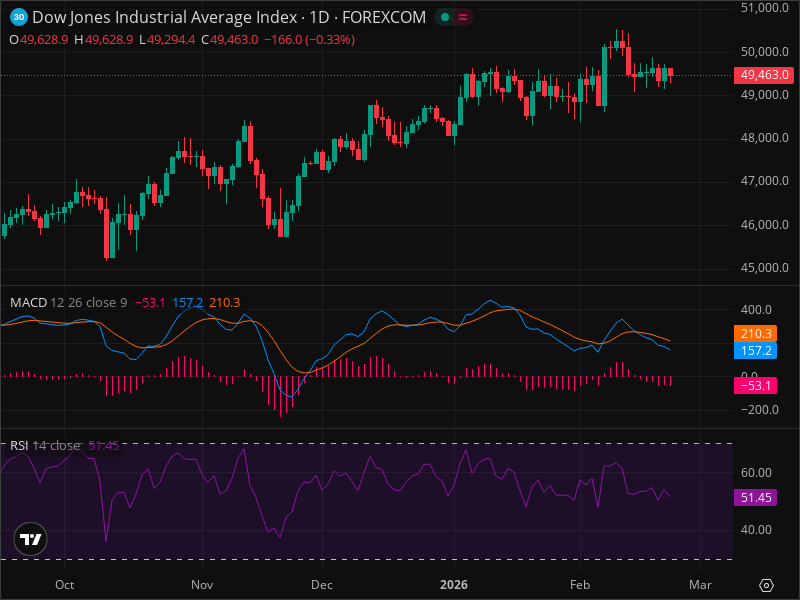Click the Low price value 49,294.4
The width and height of the screenshot is (800, 600).
[171, 40]
